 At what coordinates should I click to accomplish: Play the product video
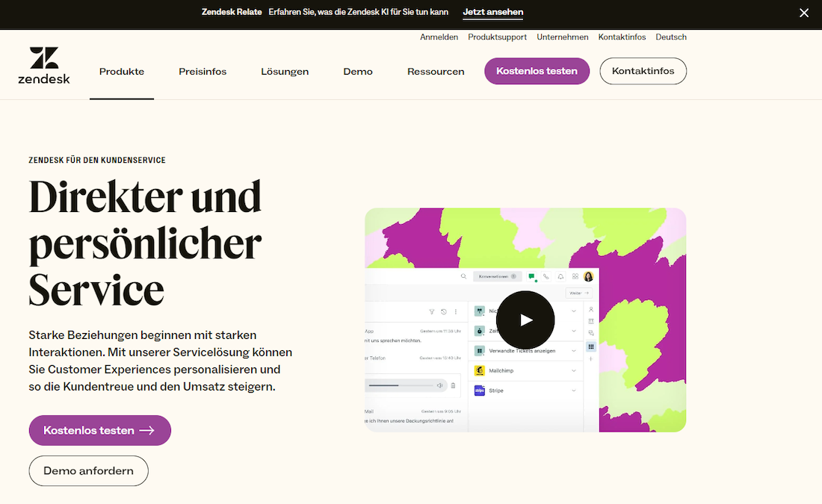coord(525,320)
